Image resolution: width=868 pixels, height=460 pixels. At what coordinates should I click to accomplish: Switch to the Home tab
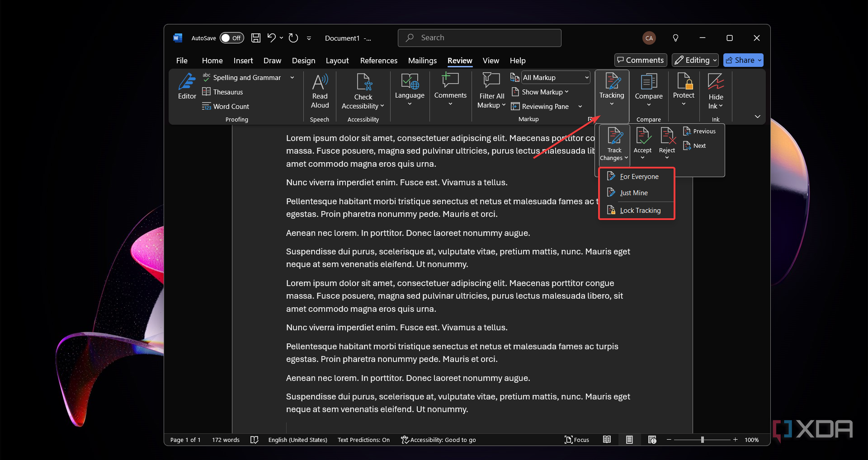[212, 61]
